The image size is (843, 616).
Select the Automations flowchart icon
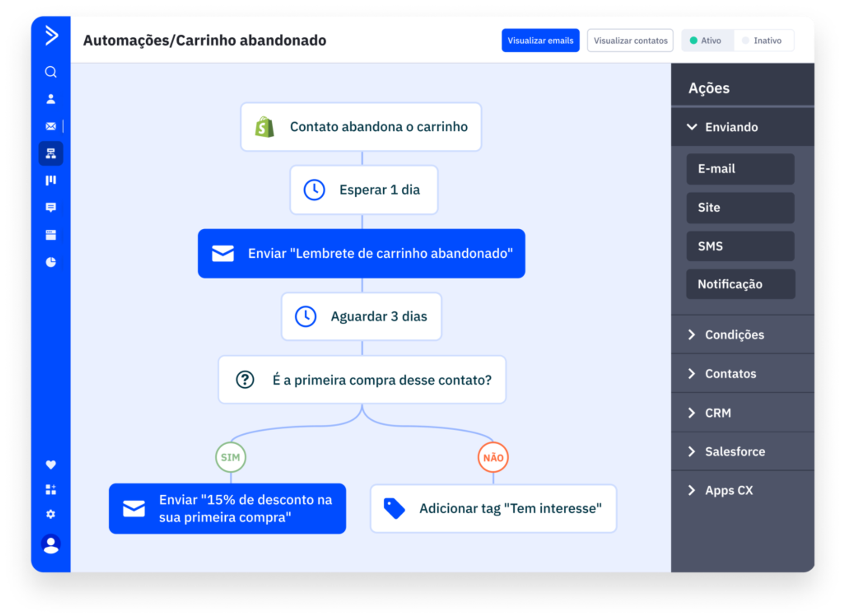coord(51,153)
